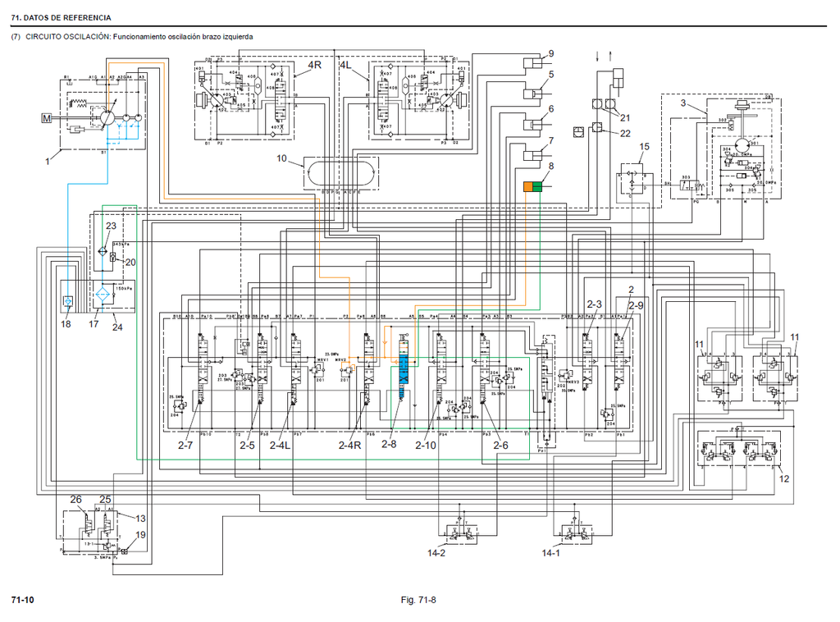
Task: Click the valve label '2-6'
Action: point(501,445)
